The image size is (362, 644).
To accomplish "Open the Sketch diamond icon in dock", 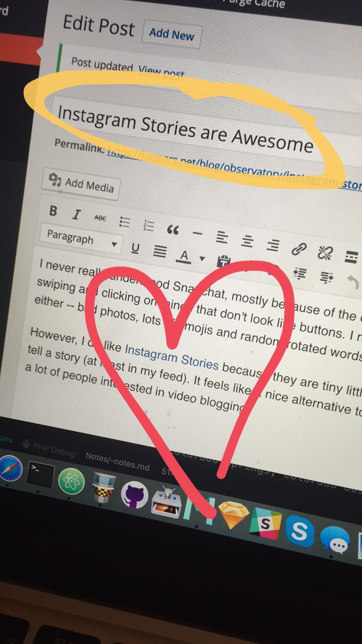I will [x=233, y=516].
